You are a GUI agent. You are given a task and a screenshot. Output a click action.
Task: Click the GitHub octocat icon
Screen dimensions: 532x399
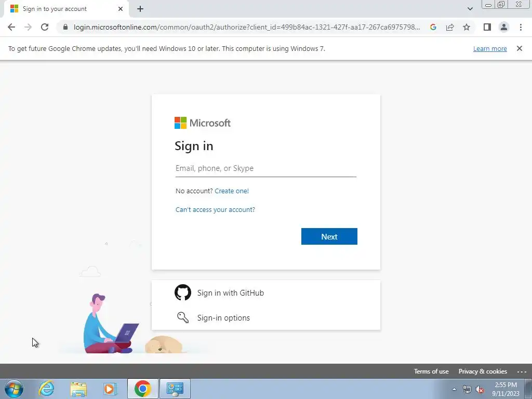point(183,292)
